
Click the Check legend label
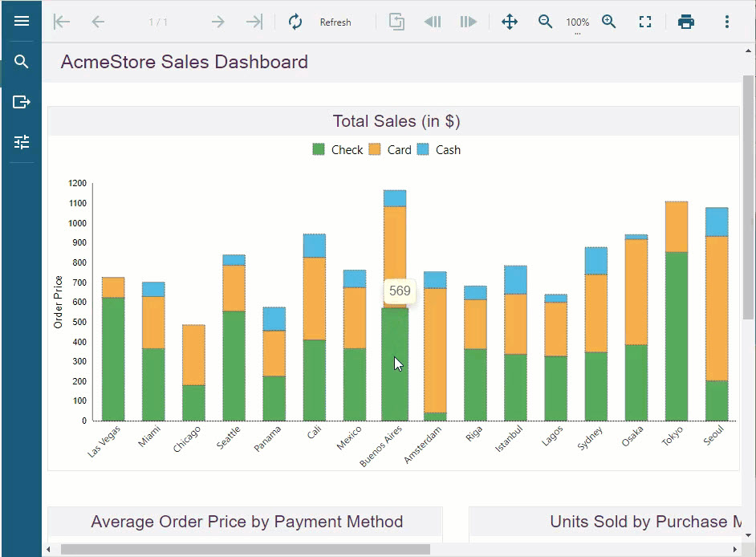pyautogui.click(x=348, y=150)
